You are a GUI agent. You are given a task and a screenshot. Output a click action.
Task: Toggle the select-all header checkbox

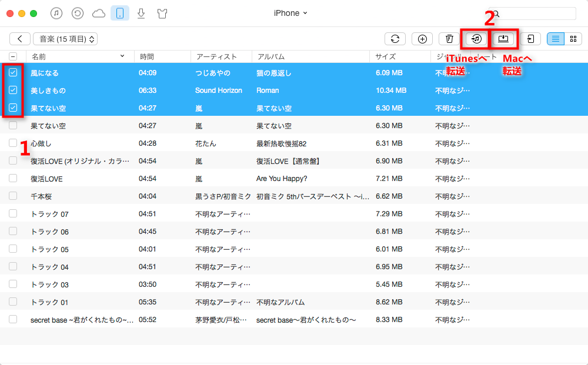click(13, 56)
